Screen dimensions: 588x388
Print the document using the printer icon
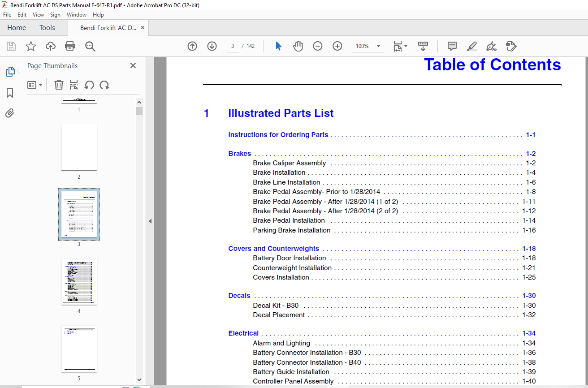point(70,46)
